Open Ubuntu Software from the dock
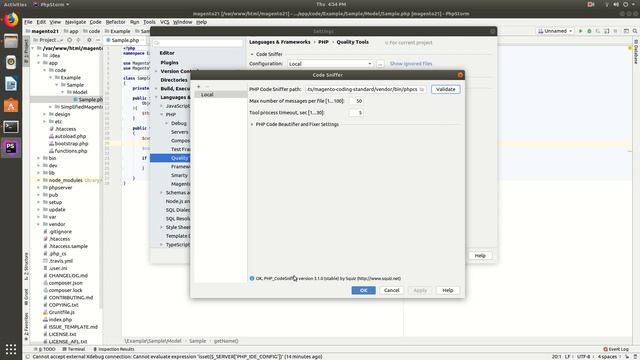Screen dimensions: 640x360 [11, 105]
